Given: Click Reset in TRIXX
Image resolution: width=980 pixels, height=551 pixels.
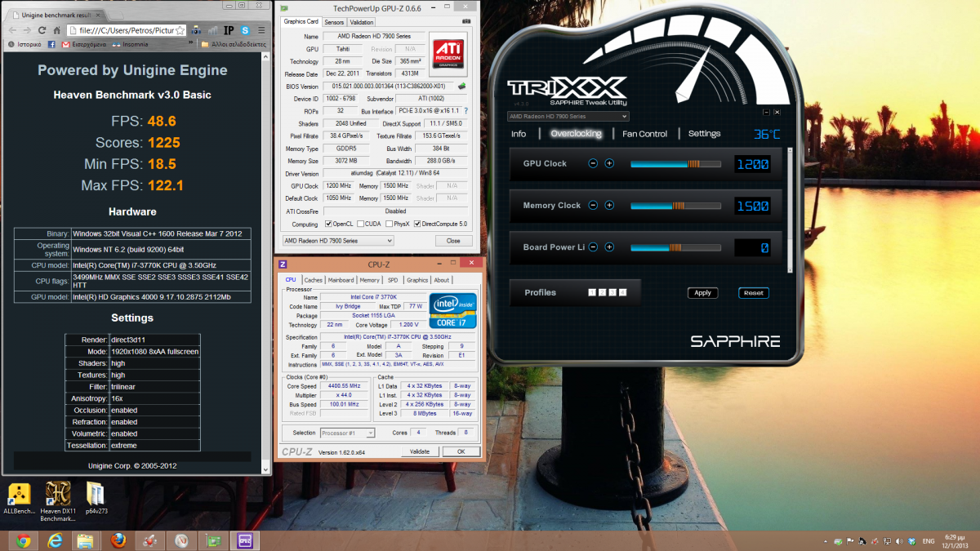Looking at the screenshot, I should coord(754,292).
